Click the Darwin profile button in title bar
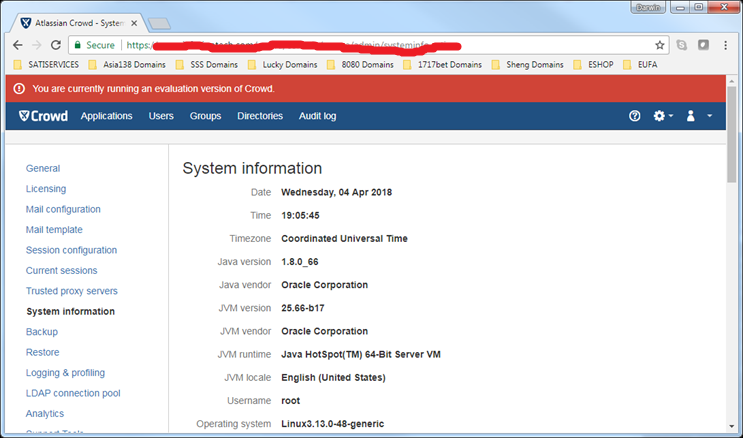Screen dimensions: 743x438 [648, 7]
